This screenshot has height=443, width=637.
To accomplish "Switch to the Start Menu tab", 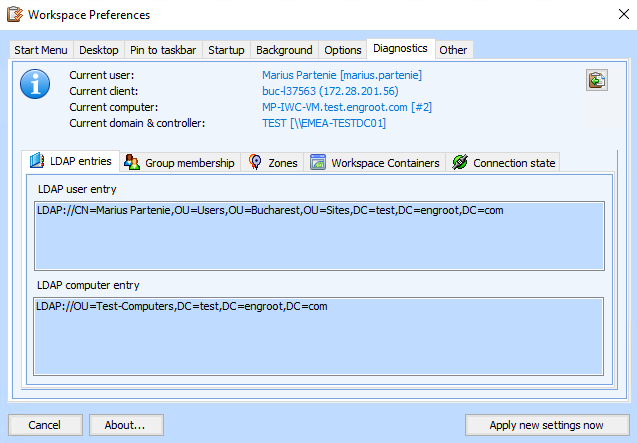I will pos(40,50).
